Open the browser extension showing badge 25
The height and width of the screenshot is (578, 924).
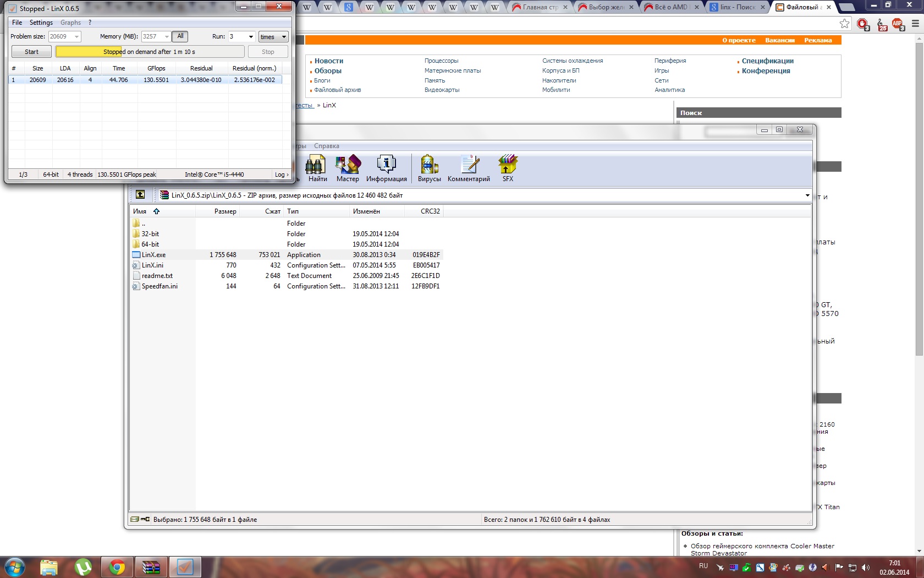pyautogui.click(x=881, y=24)
